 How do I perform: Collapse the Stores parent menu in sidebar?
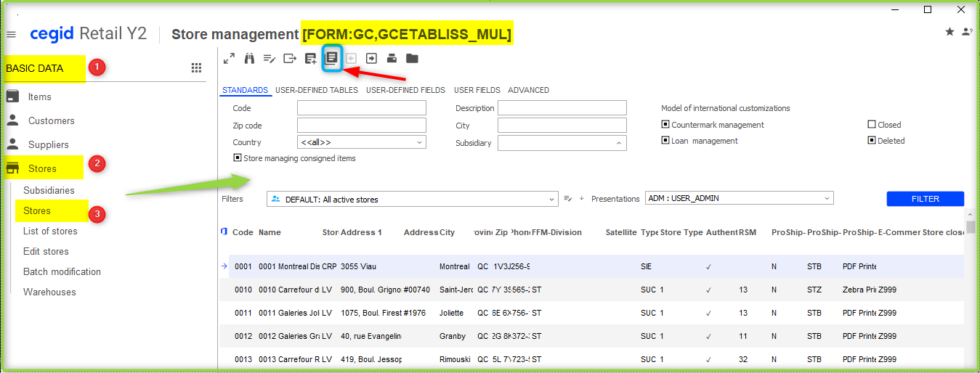click(x=42, y=168)
